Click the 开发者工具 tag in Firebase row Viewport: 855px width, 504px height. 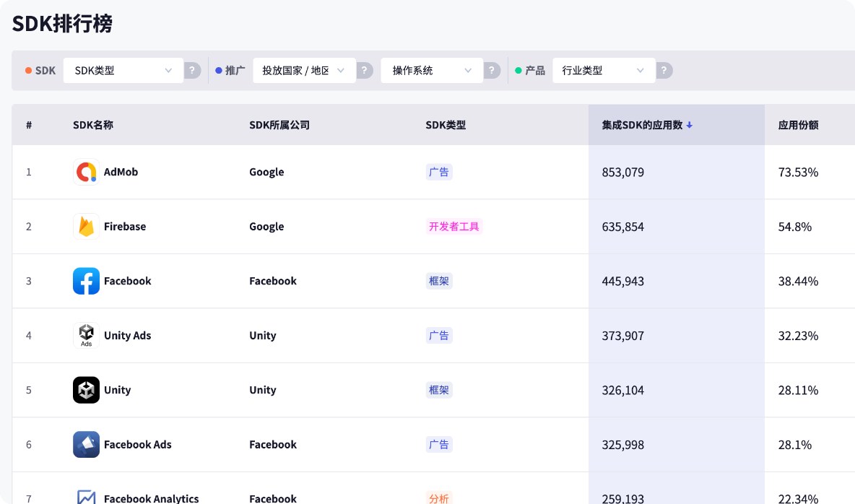click(454, 226)
